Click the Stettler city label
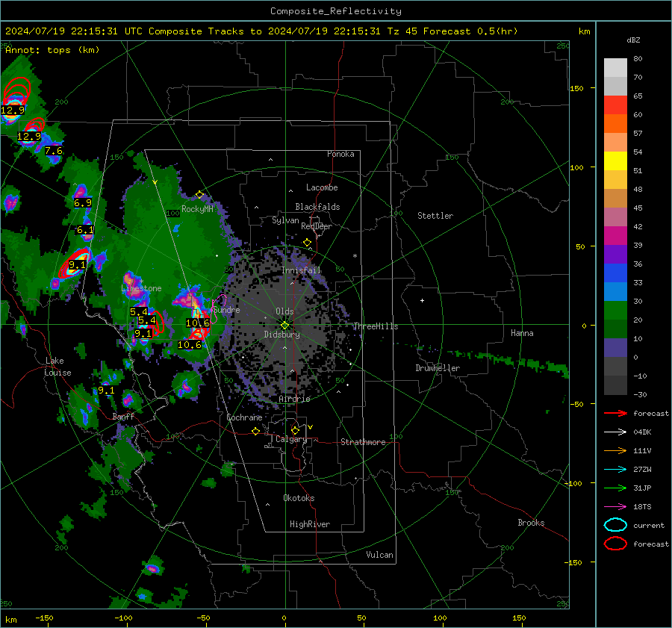The width and height of the screenshot is (672, 628). (435, 216)
